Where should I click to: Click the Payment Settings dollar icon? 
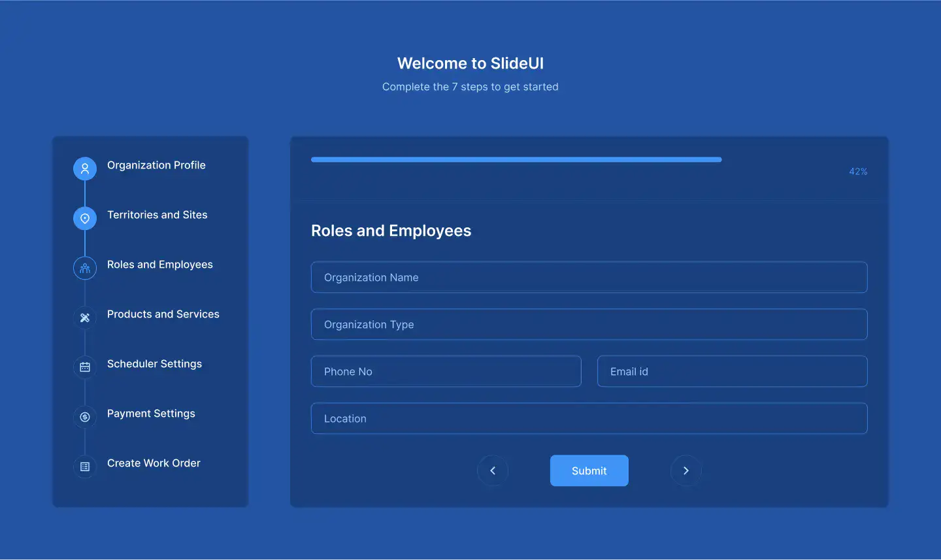pyautogui.click(x=85, y=417)
